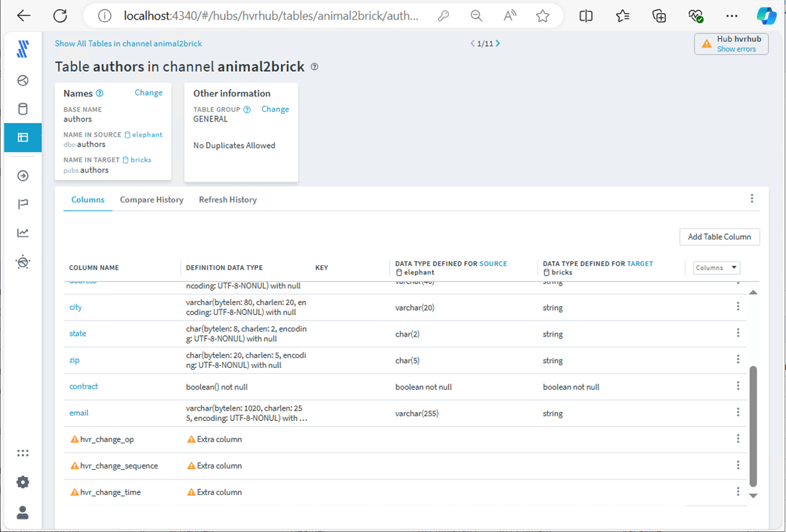The width and height of the screenshot is (786, 532).
Task: Open the contract column link
Action: click(x=83, y=387)
